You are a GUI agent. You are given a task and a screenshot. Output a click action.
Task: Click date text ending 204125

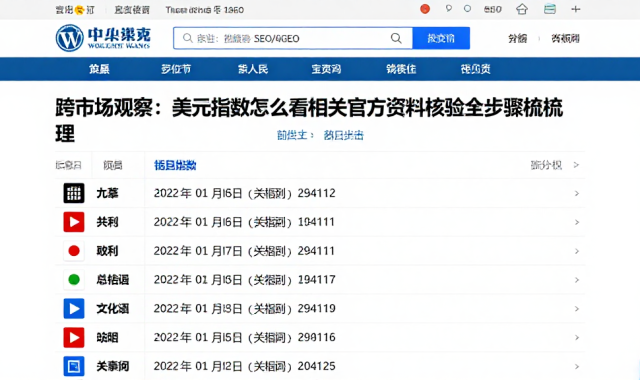(244, 366)
